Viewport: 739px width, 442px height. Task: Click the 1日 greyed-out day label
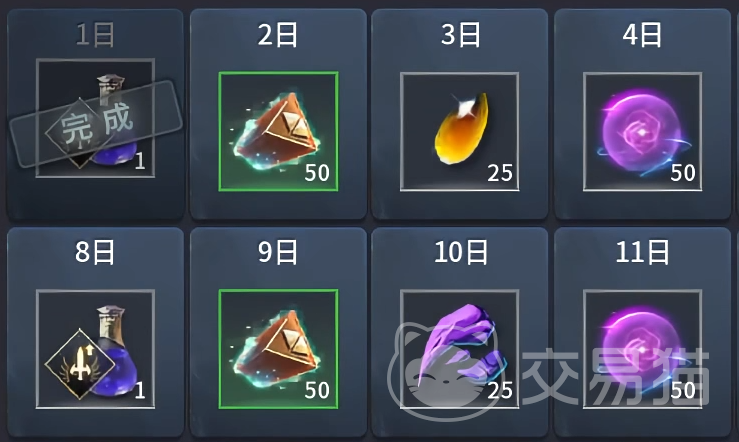tap(95, 35)
